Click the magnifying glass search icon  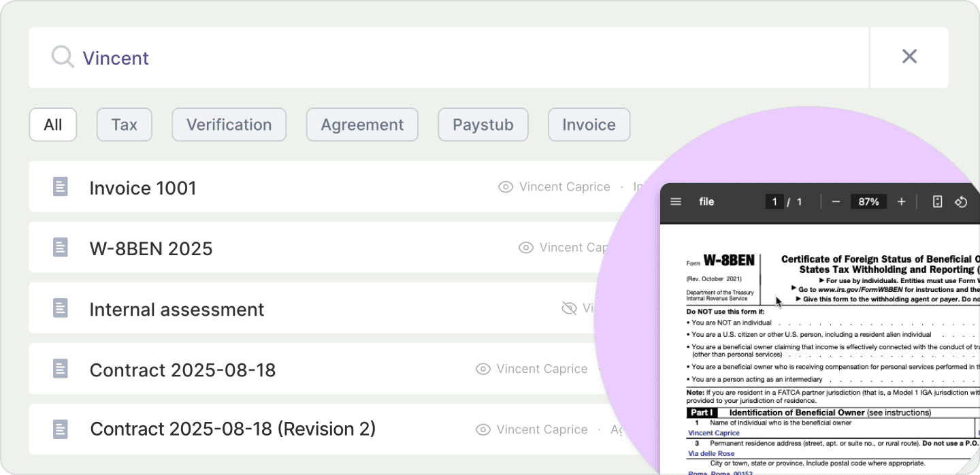(62, 57)
